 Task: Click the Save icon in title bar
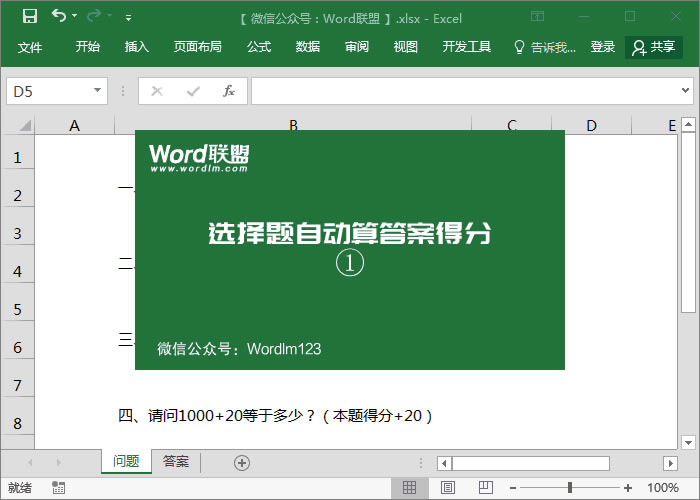(x=29, y=17)
